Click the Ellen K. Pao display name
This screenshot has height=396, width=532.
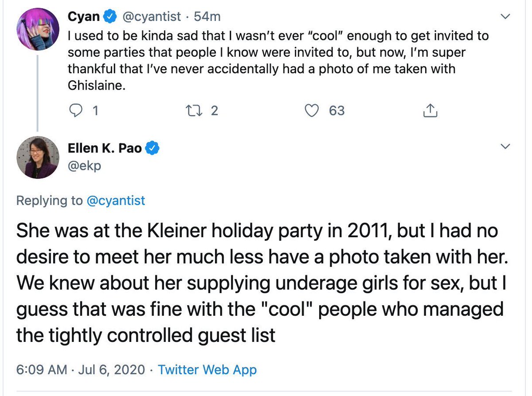pos(105,148)
